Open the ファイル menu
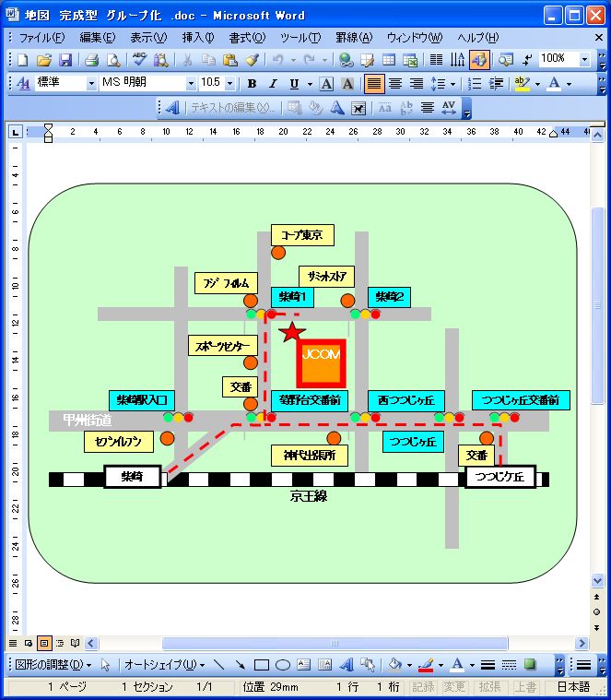This screenshot has height=700, width=611. click(41, 38)
